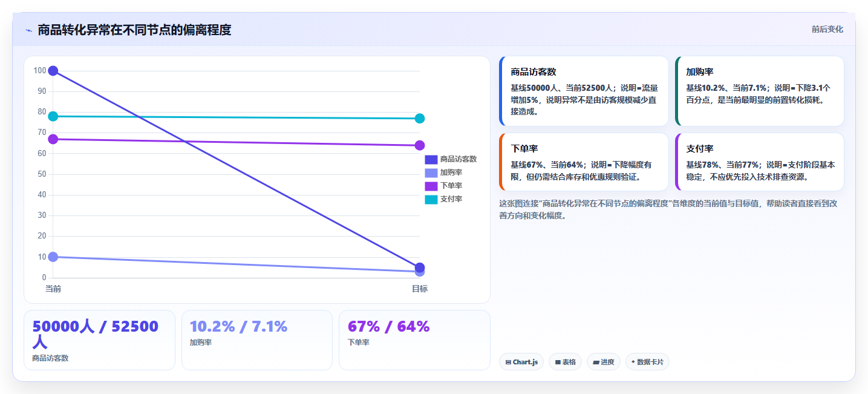Click the 加购率 caption under 10.2% stat
The height and width of the screenshot is (394, 868).
point(201,343)
